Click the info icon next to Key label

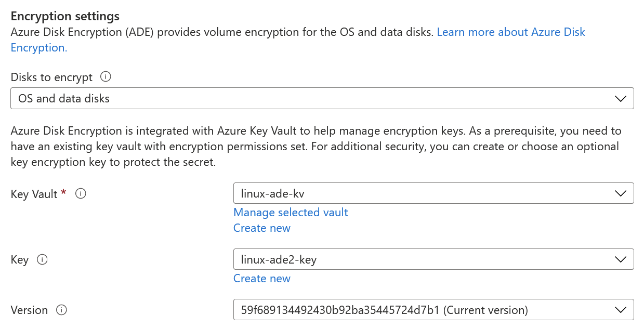[x=43, y=259]
